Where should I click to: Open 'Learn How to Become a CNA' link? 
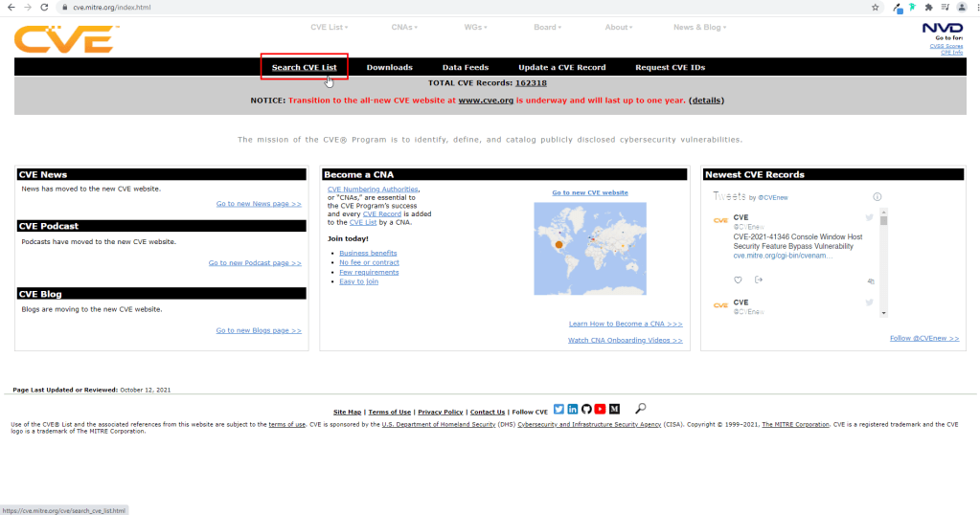pyautogui.click(x=625, y=324)
